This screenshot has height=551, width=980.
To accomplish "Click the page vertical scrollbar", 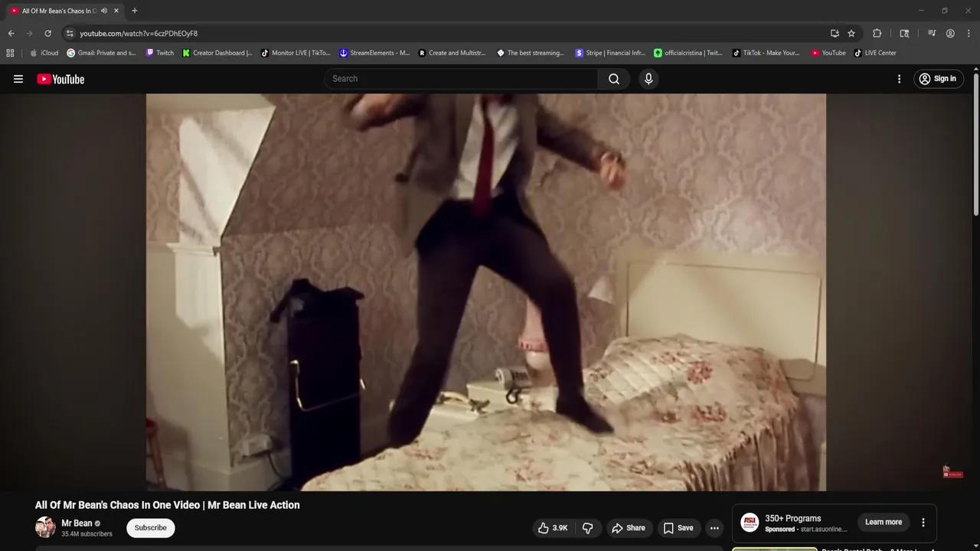I will point(975,145).
